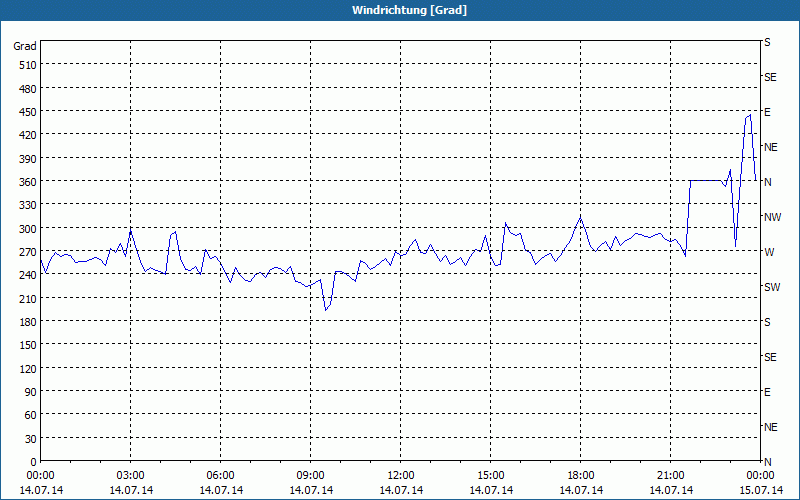Select the E compass label beside 450 gridline
This screenshot has height=500, width=800.
[767, 112]
